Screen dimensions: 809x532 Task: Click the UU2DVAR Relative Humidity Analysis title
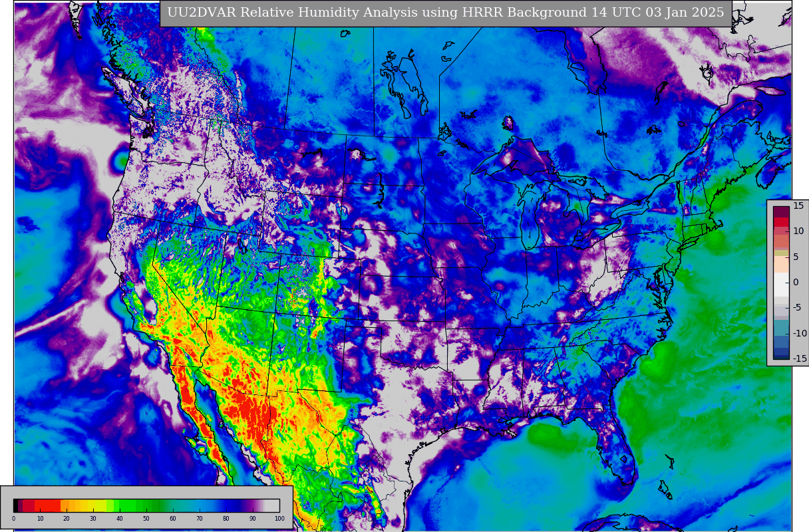(x=446, y=13)
